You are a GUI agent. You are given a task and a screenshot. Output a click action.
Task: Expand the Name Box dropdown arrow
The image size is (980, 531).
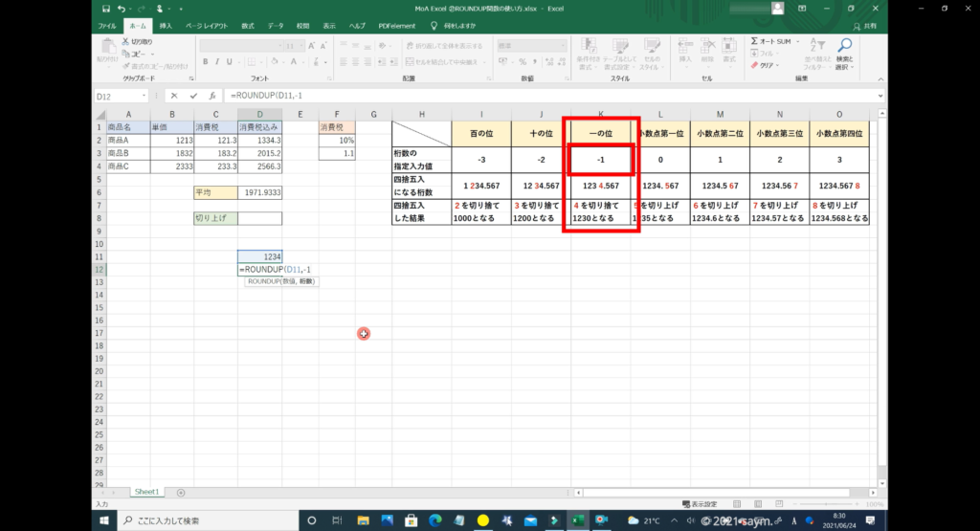tap(144, 96)
